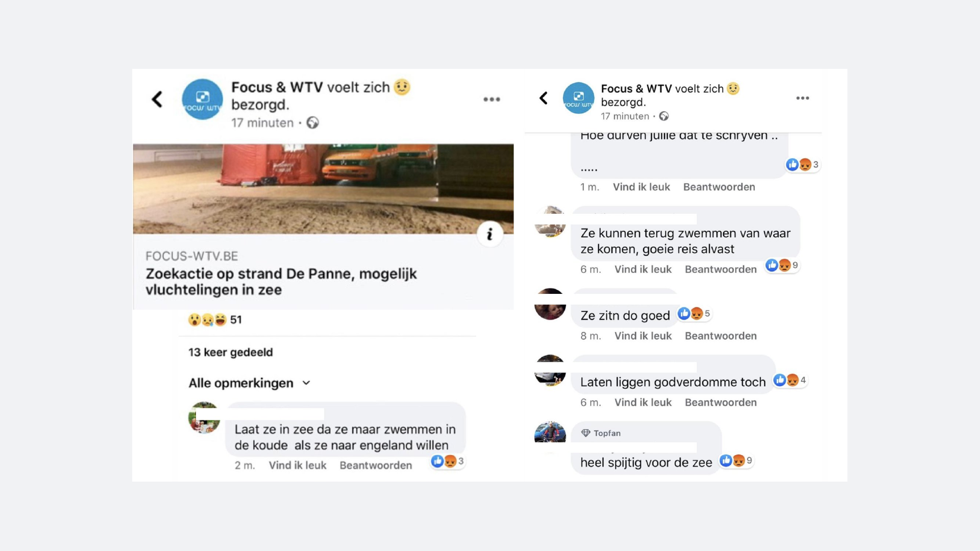The height and width of the screenshot is (551, 980).
Task: Click the Topfan diamond badge
Action: pos(585,433)
